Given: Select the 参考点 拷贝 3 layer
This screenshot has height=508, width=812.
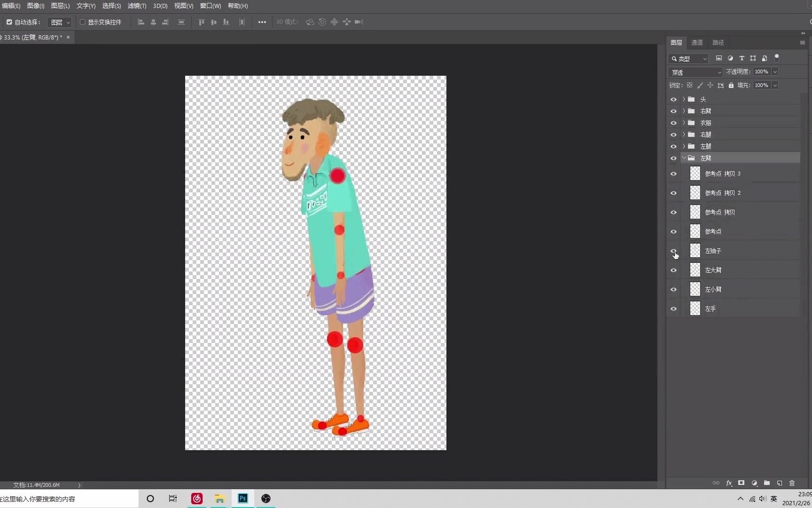Looking at the screenshot, I should 741,174.
